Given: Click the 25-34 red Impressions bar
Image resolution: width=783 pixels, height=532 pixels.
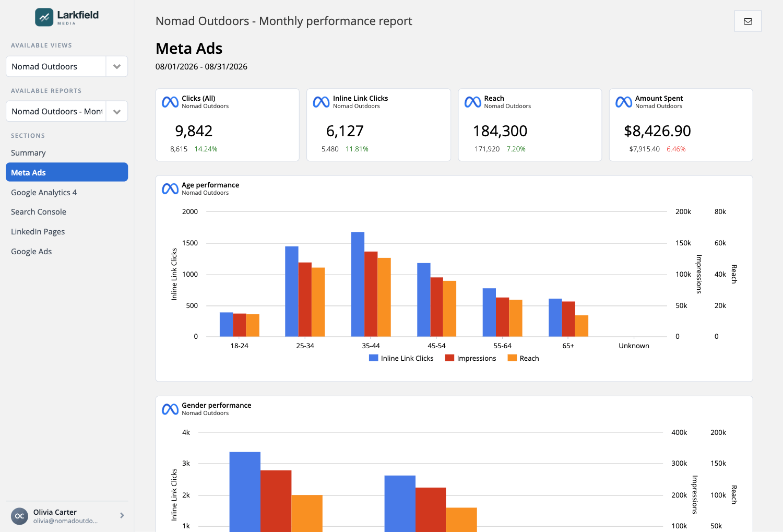Looking at the screenshot, I should coord(305,299).
